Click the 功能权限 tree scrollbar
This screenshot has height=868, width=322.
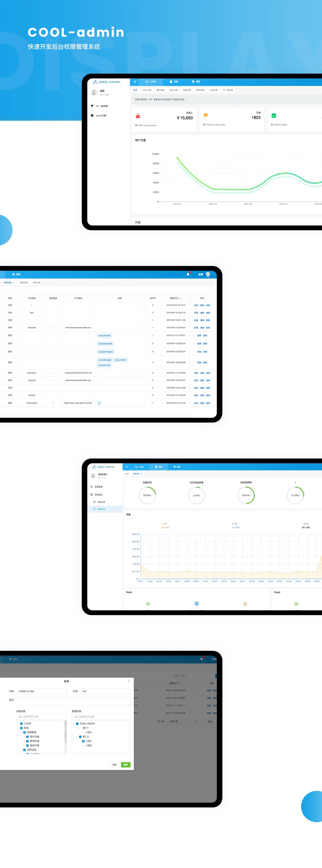pos(65,732)
